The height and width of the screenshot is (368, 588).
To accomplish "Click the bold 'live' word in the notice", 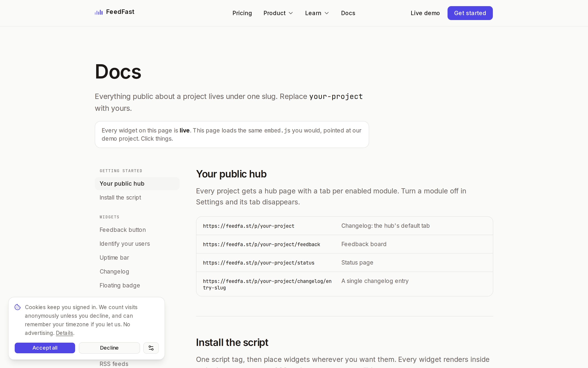I will 184,130.
